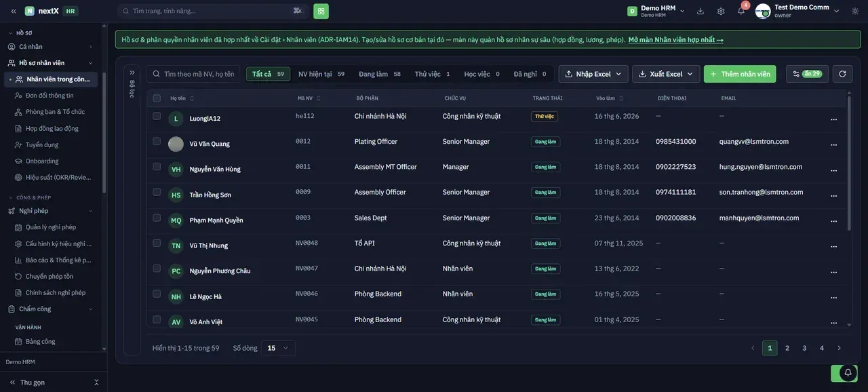The image size is (868, 392).
Task: Click the download icon in top bar
Action: (x=701, y=11)
